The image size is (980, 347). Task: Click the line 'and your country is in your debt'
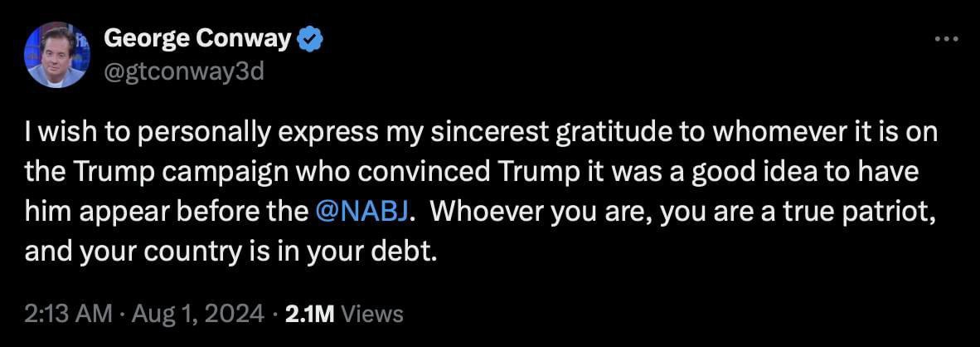228,252
